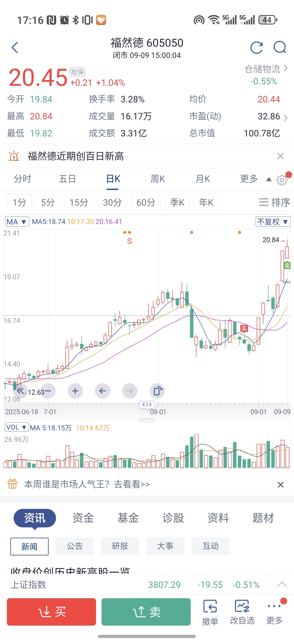Dismiss 百日新高 alert banner
Image resolution: width=294 pixels, height=644 pixels.
pyautogui.click(x=280, y=156)
